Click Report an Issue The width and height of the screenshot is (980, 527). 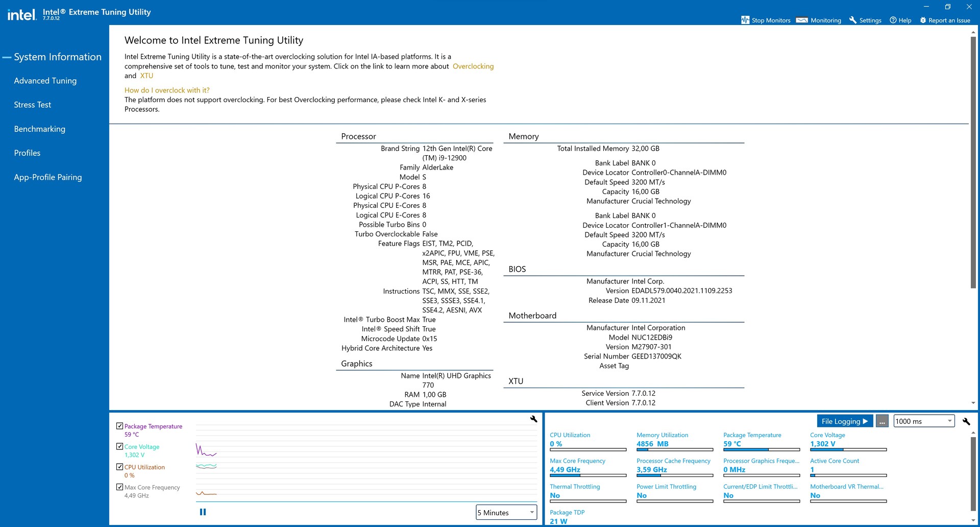[x=945, y=20]
